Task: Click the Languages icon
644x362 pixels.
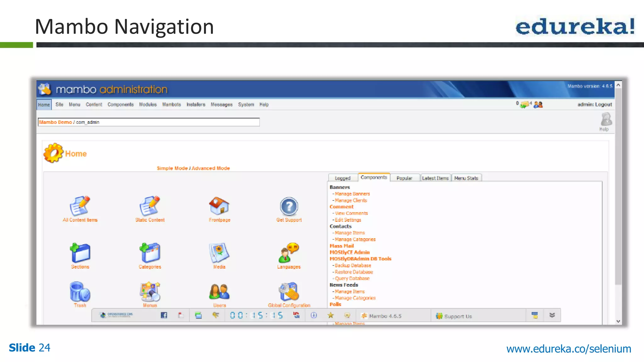Action: click(x=289, y=253)
